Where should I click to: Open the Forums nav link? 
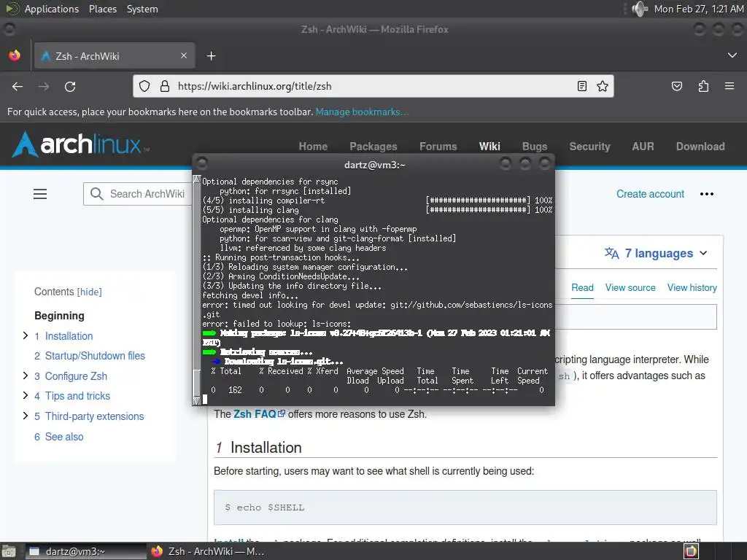pos(438,146)
